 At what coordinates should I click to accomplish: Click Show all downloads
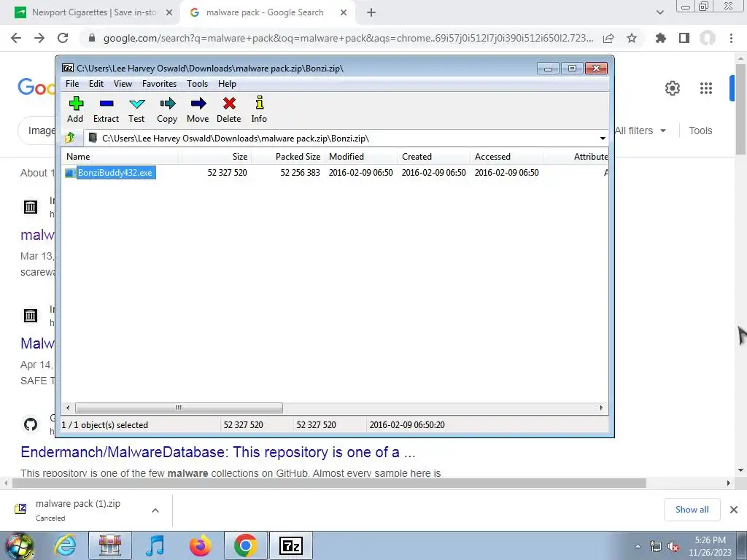tap(692, 510)
